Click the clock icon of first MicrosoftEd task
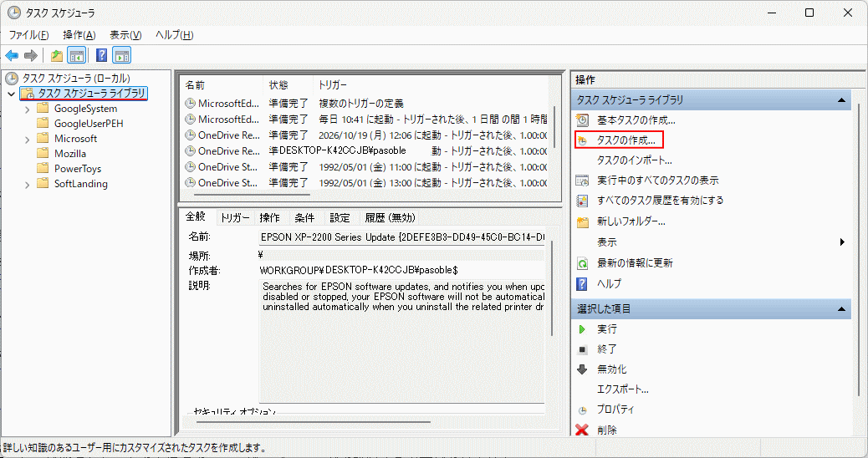 coord(190,103)
